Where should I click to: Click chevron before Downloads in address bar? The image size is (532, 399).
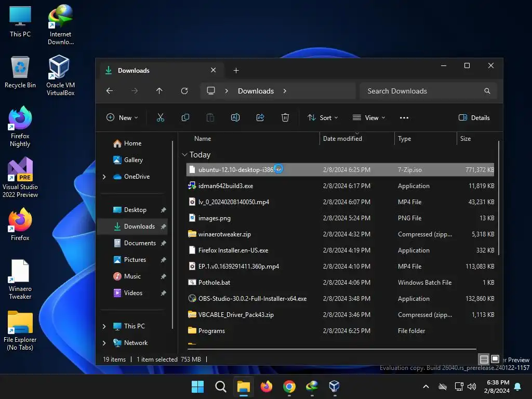point(227,91)
